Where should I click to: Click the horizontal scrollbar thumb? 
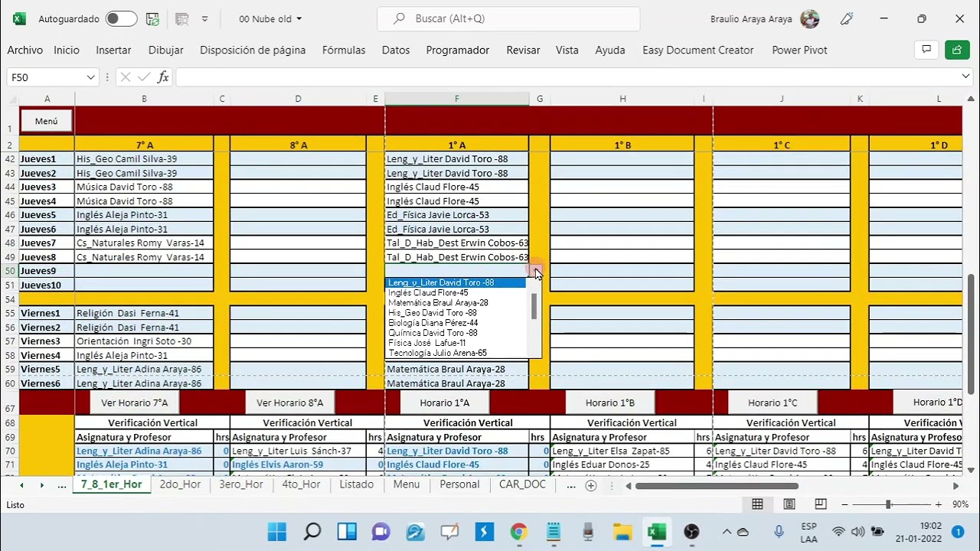(x=717, y=485)
